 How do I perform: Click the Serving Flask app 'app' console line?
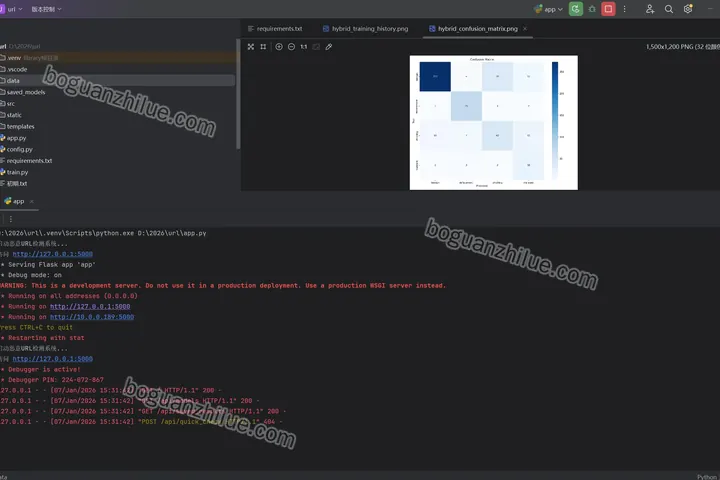[48, 265]
